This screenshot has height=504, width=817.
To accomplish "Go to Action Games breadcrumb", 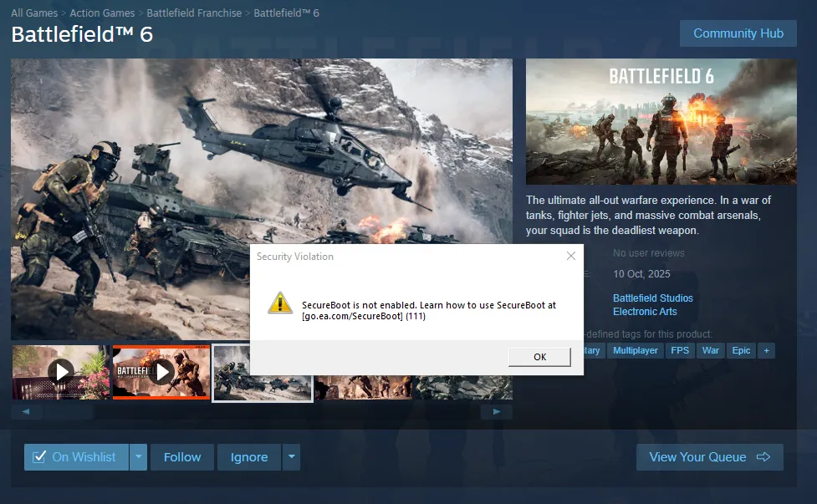I will pos(102,13).
